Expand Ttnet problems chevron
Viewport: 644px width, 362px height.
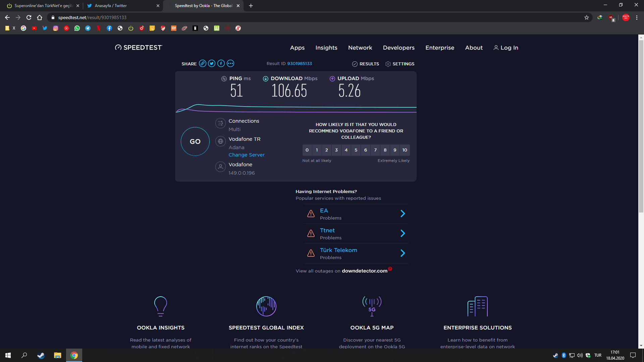(403, 234)
